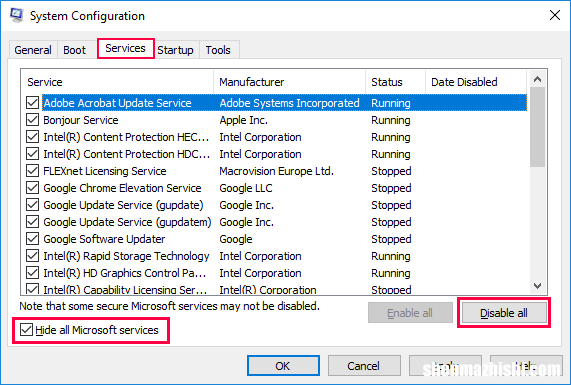Toggle Intel(R) Rapid Storage Technology checkbox
Image resolution: width=571 pixels, height=385 pixels.
[x=32, y=256]
